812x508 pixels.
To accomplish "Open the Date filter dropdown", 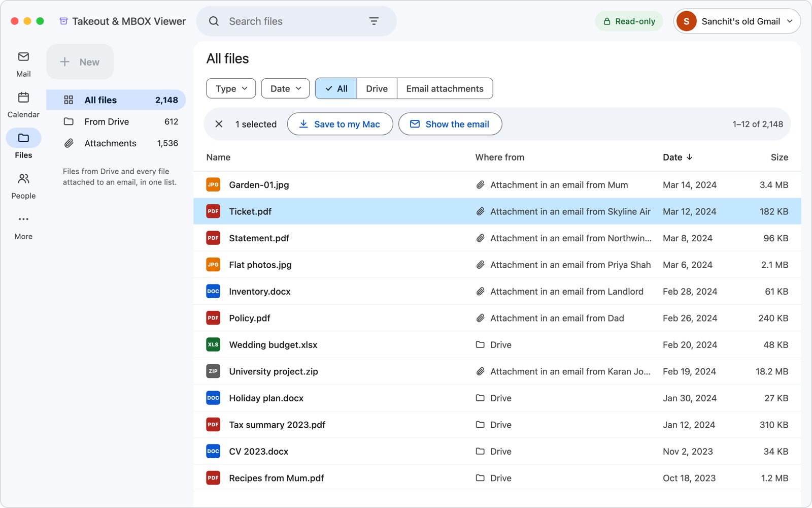I will [285, 88].
